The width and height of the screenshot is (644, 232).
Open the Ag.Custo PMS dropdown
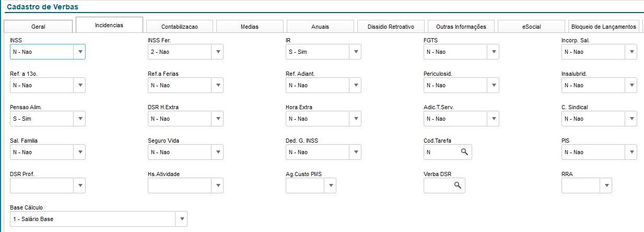(x=330, y=185)
